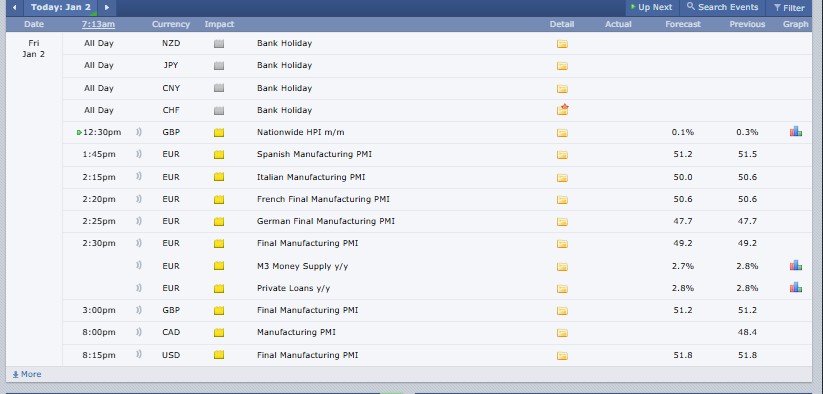Show graph for M3 Money Supply y/y
This screenshot has height=394, width=823.
coord(796,265)
